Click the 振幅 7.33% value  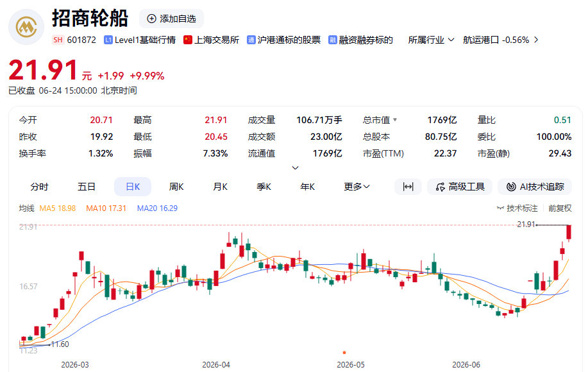pyautogui.click(x=215, y=153)
